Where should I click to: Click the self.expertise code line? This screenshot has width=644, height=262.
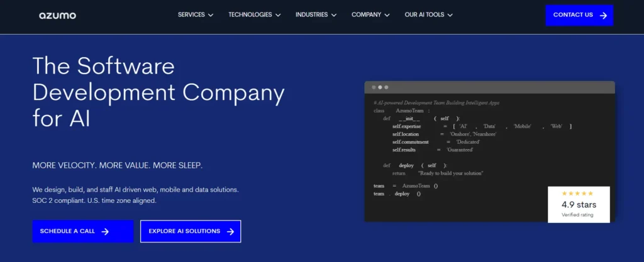pos(482,126)
